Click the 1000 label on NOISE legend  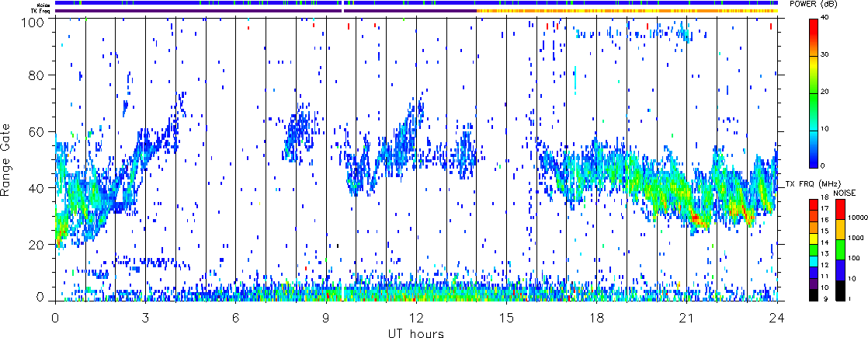856,238
